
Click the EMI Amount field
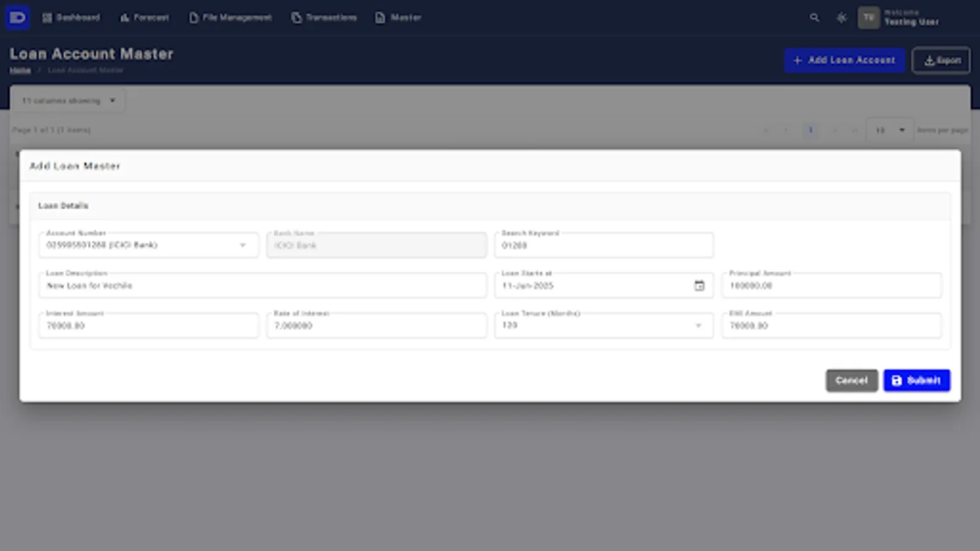832,326
